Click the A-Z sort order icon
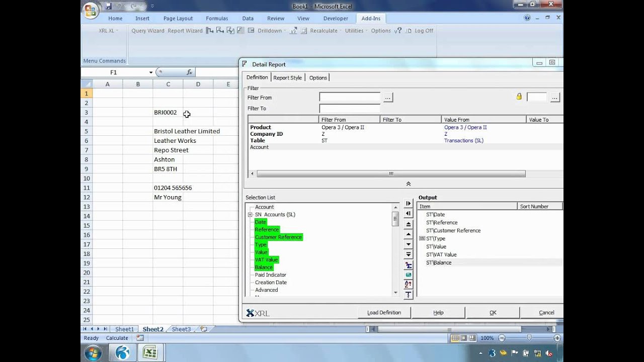Viewport: 644px width, 362px height. [x=409, y=285]
